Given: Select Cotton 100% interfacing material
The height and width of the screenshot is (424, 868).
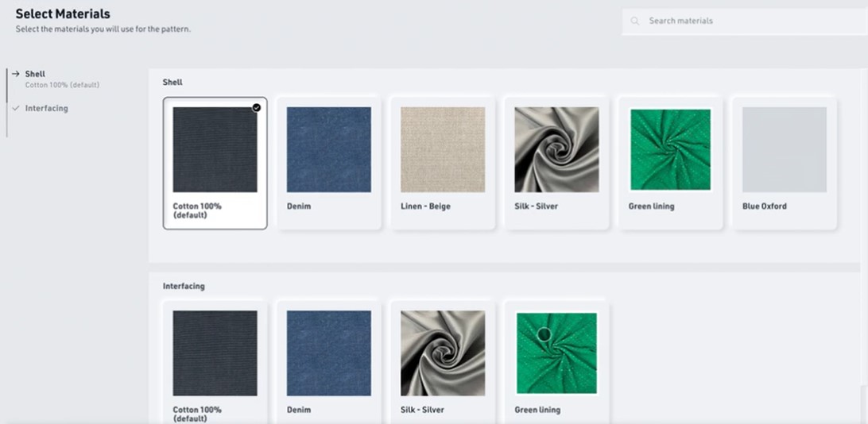Looking at the screenshot, I should [x=215, y=353].
